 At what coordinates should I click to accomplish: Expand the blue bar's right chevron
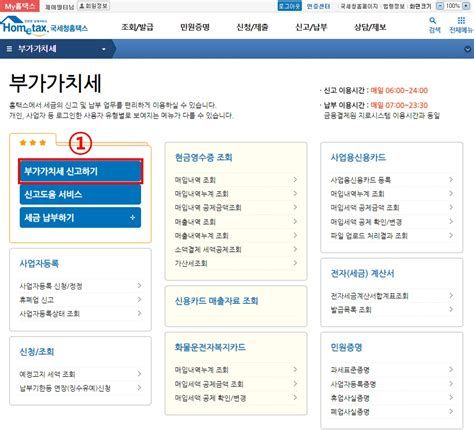pyautogui.click(x=468, y=49)
